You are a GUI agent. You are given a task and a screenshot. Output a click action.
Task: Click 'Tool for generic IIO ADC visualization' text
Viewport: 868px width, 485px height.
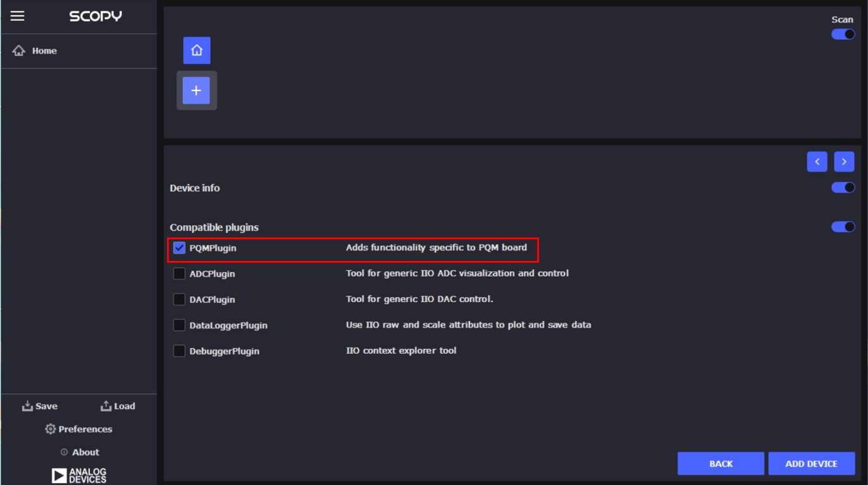click(x=457, y=274)
